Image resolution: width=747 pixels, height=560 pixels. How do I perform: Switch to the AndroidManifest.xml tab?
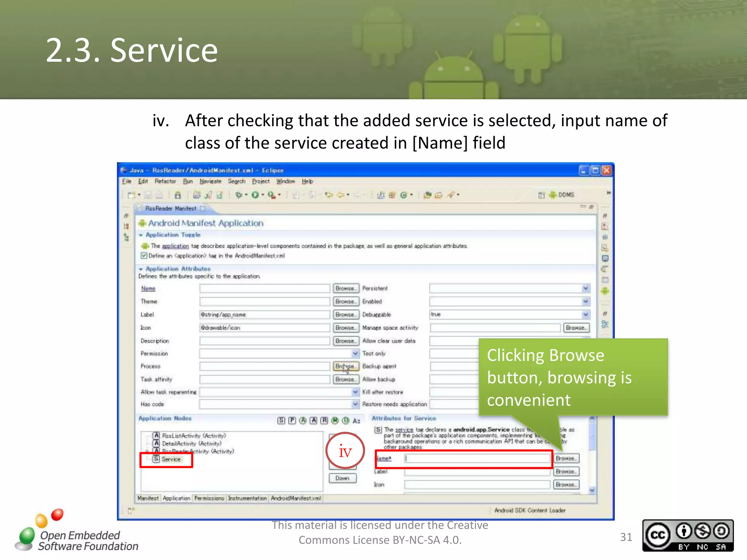[296, 498]
